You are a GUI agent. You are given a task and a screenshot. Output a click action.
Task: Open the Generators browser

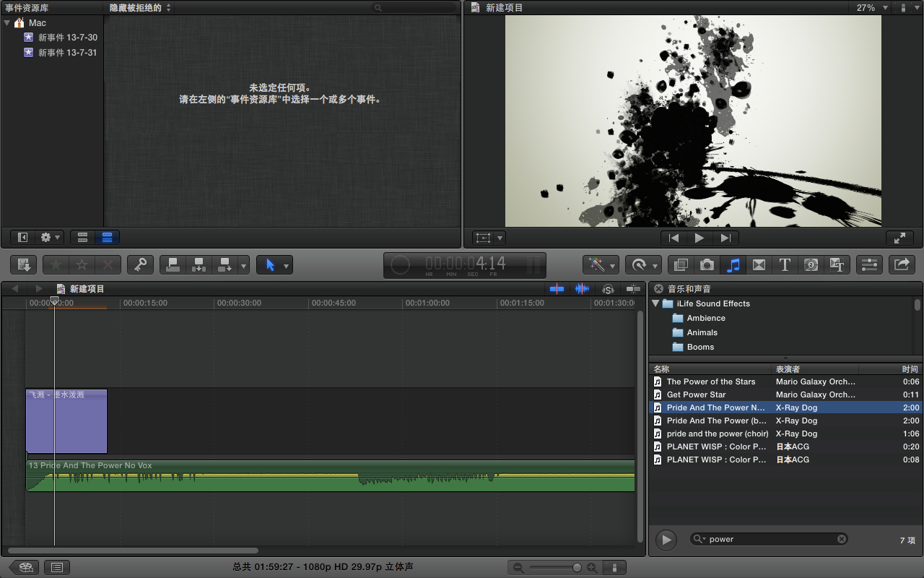pyautogui.click(x=811, y=265)
